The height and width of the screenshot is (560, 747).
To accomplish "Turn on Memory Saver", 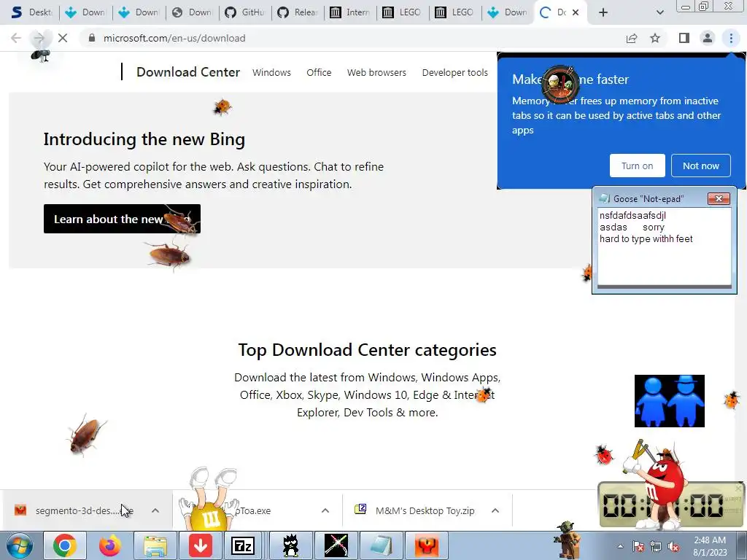I will [637, 166].
